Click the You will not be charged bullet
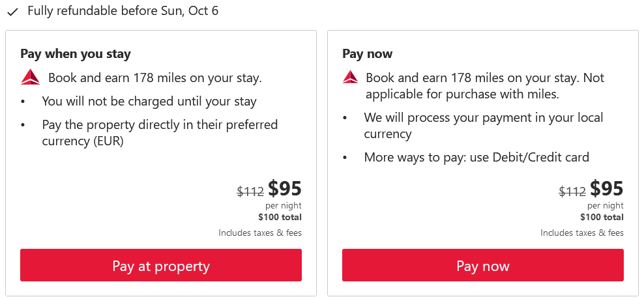 coord(149,102)
